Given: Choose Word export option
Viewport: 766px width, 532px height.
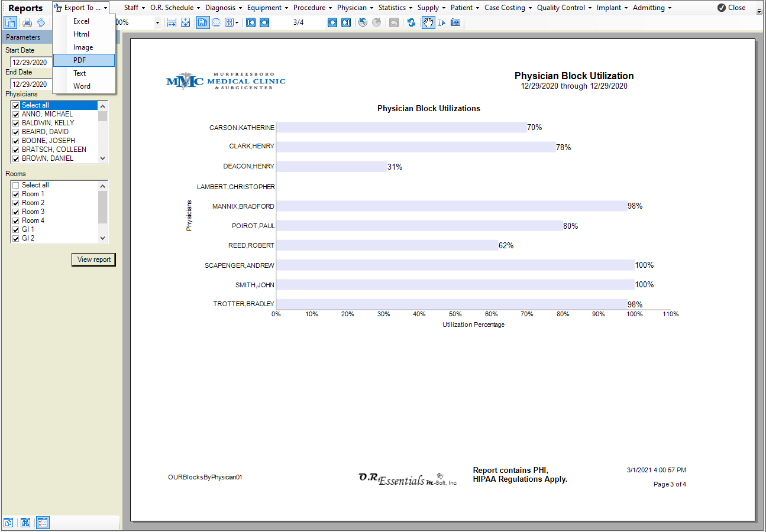Looking at the screenshot, I should click(83, 86).
